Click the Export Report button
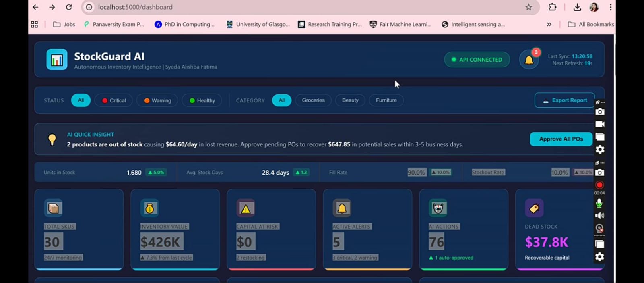 click(x=564, y=100)
